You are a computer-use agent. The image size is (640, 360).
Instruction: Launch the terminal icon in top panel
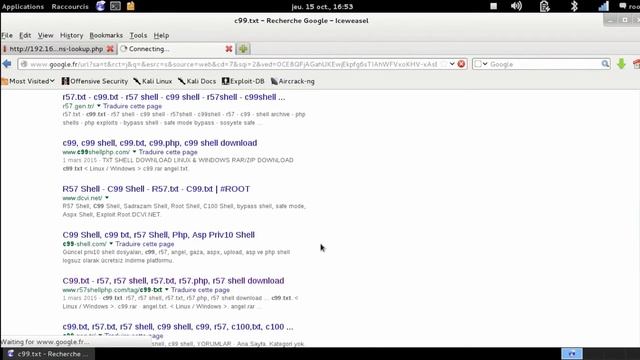click(x=116, y=6)
